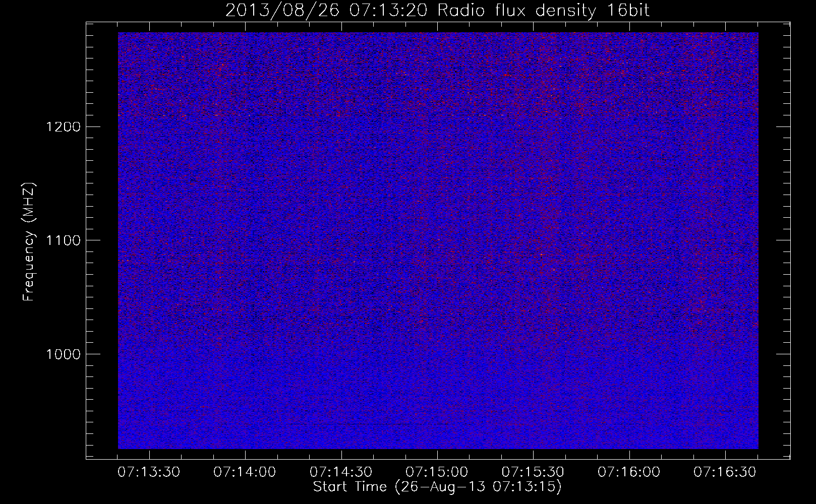816x504 pixels.
Task: Click the plot title "2013/08/26 07:13:20 Radio flux density 16bit"
Action: (437, 11)
